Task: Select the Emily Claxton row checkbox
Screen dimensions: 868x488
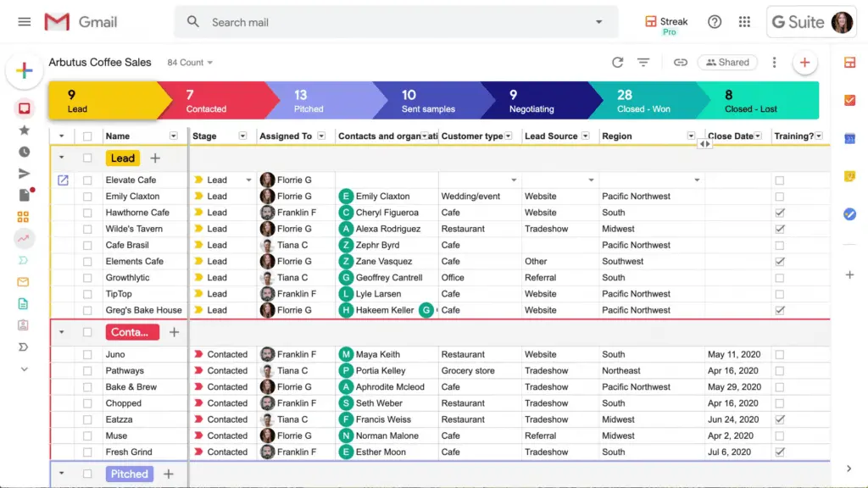Action: [87, 197]
